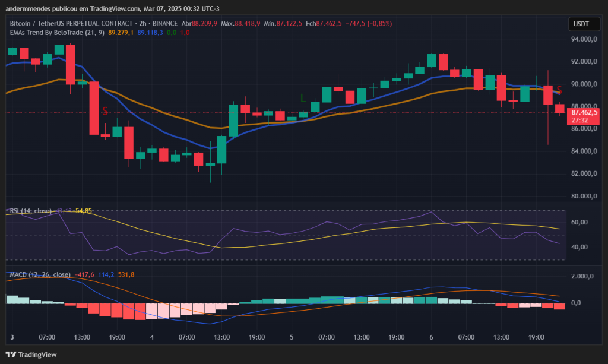This screenshot has height=364, width=608.
Task: Click the 80.000,0 price axis label
Action: pos(584,196)
